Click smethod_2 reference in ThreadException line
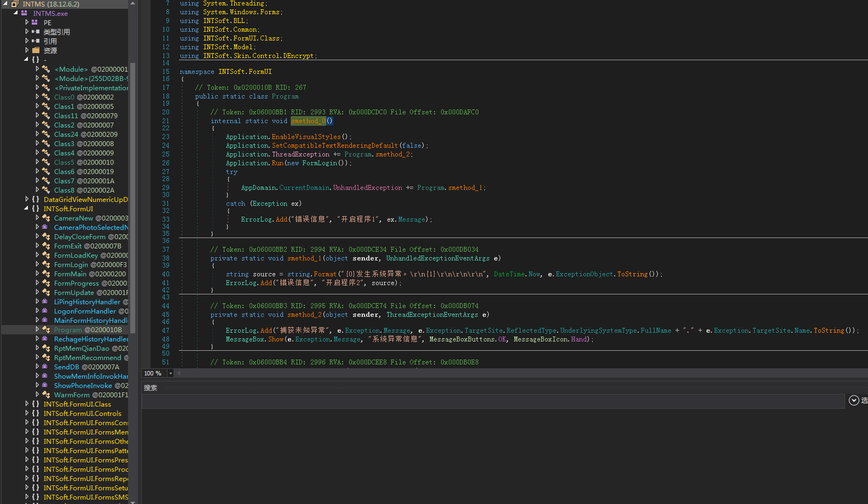 pos(393,154)
